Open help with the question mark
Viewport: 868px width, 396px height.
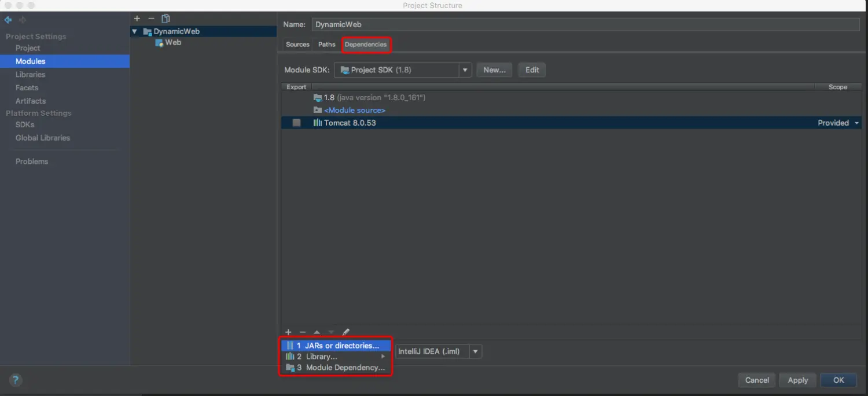(x=16, y=380)
